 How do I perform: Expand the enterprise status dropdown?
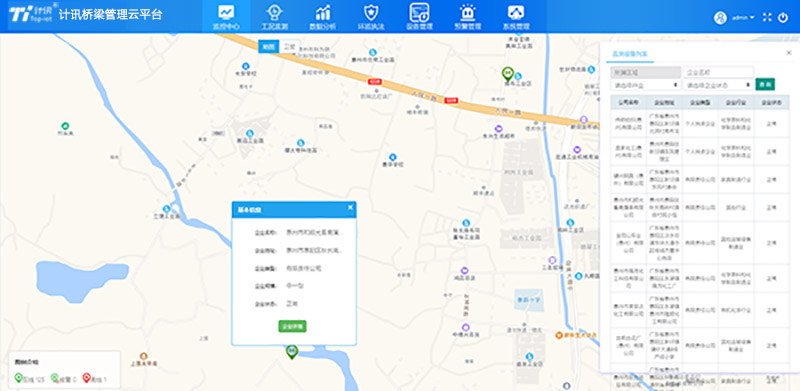[718, 85]
